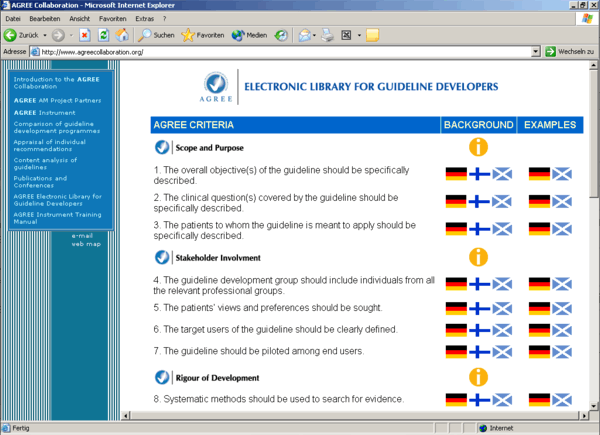Click German examples flag for criterion 3

point(539,229)
